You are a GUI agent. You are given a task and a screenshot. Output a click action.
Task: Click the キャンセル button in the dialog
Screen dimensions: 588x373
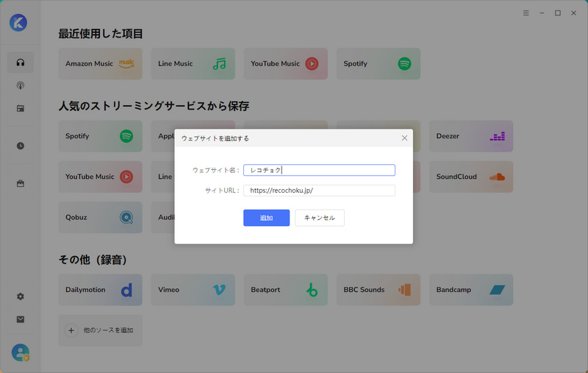[320, 218]
